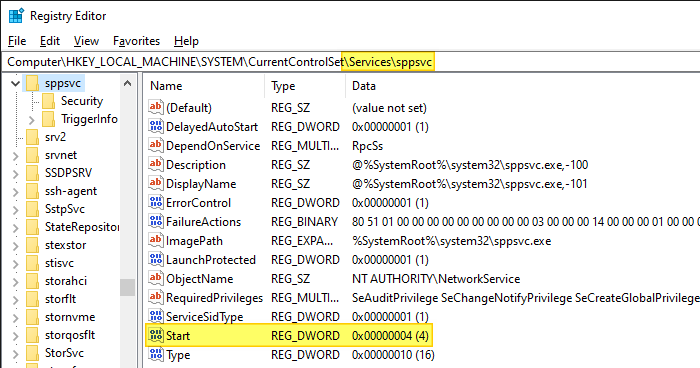Expand the StateRepository key
Image resolution: width=700 pixels, height=368 pixels.
(16, 228)
